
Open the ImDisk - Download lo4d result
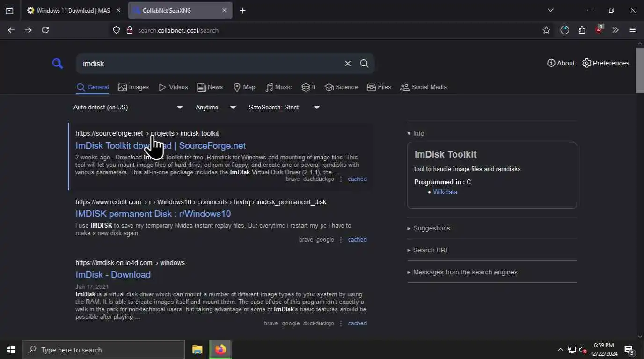[x=113, y=275]
